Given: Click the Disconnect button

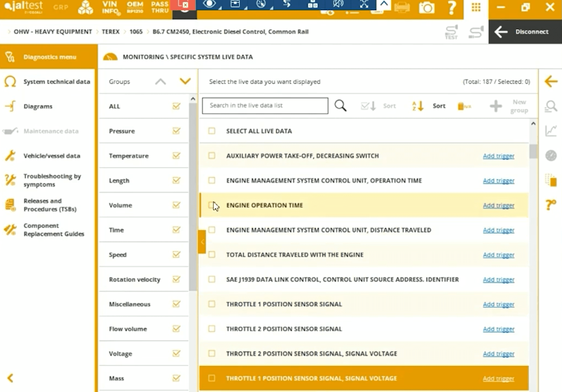Looking at the screenshot, I should pos(525,32).
